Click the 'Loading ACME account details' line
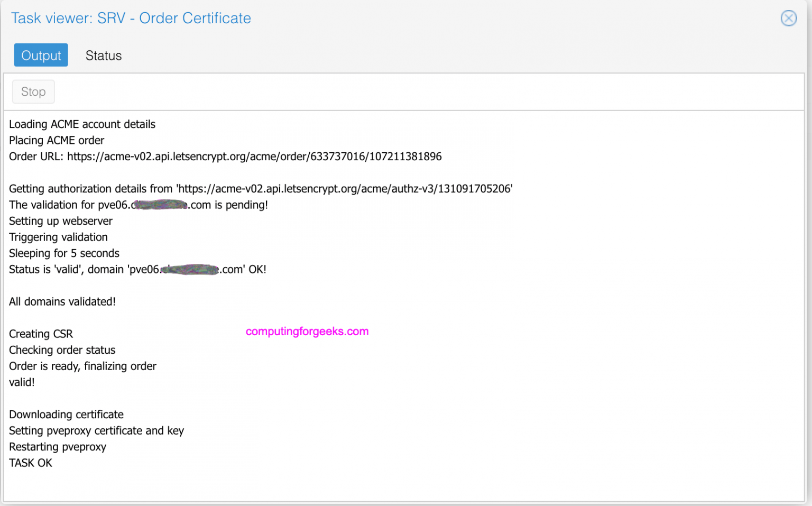 [x=82, y=124]
